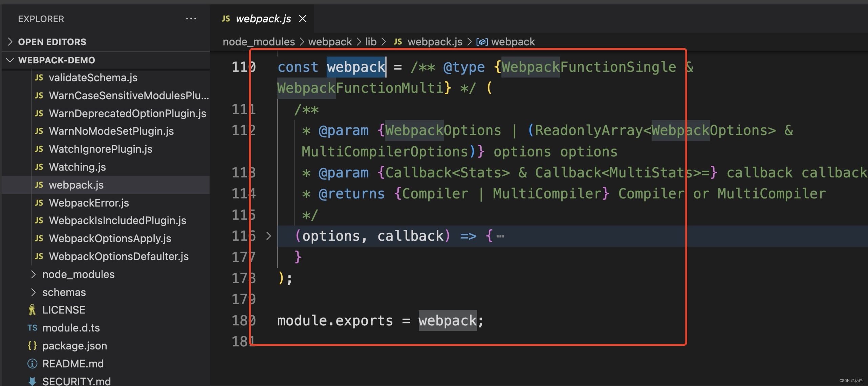
Task: Click the key icon beside LICENSE
Action: (x=32, y=309)
